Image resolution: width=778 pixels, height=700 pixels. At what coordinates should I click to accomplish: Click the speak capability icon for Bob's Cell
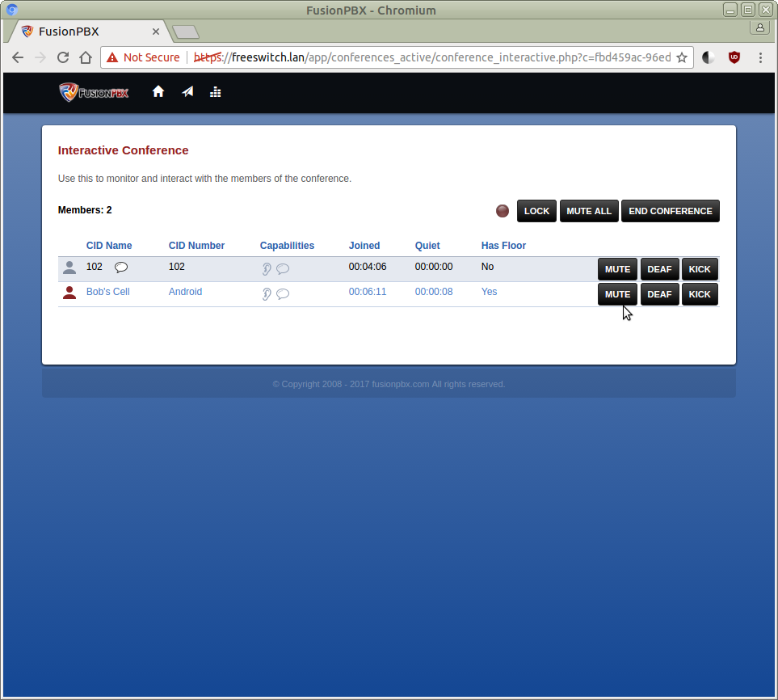[283, 294]
